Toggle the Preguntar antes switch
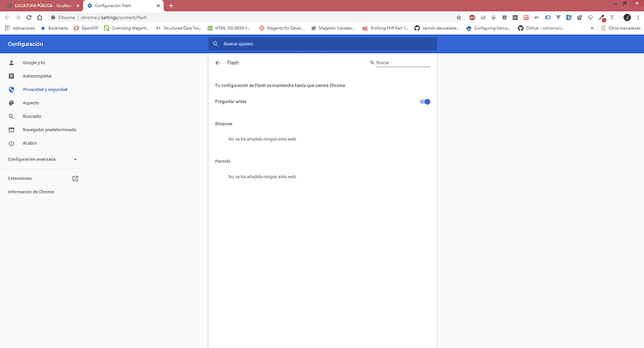 [425, 102]
